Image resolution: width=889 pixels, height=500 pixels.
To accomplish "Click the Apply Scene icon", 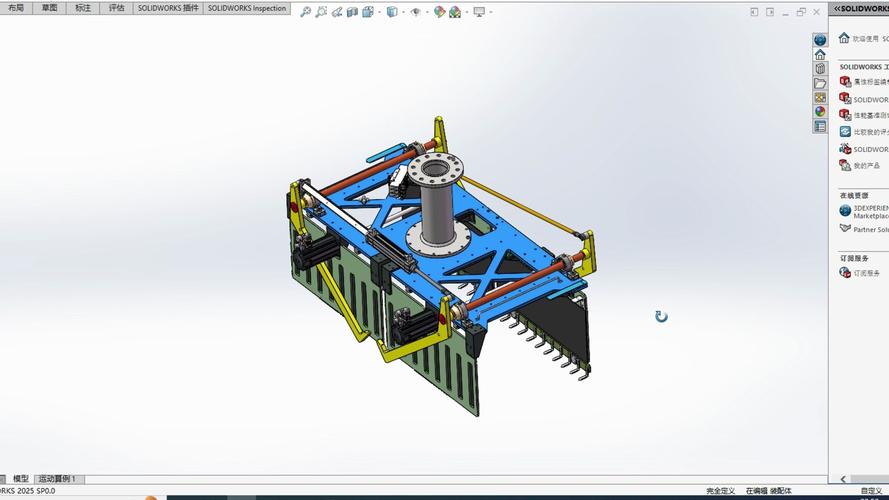I will pos(455,11).
